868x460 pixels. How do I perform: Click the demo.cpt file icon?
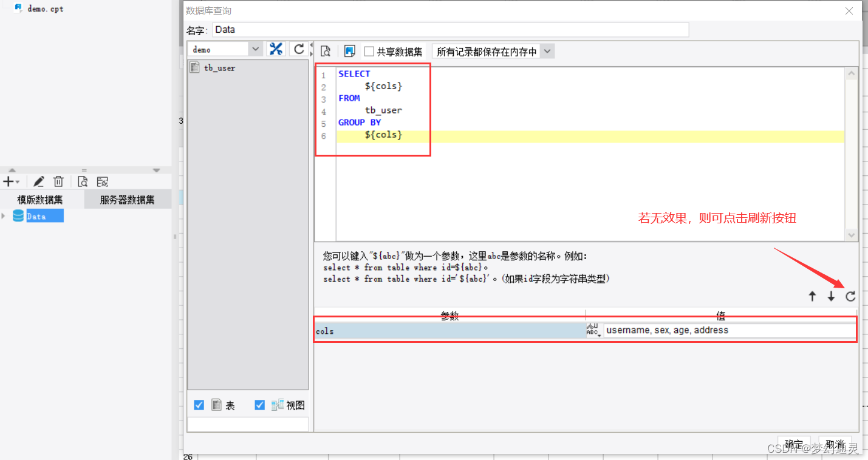(19, 8)
